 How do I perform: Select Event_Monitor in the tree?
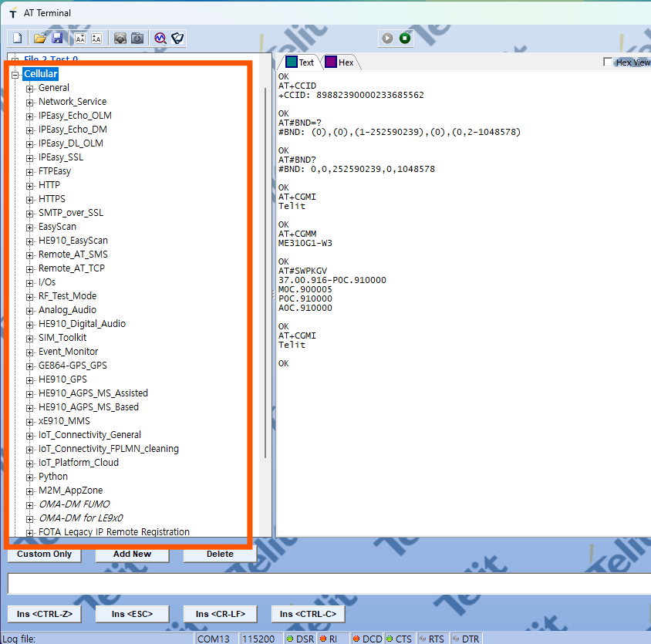(69, 351)
